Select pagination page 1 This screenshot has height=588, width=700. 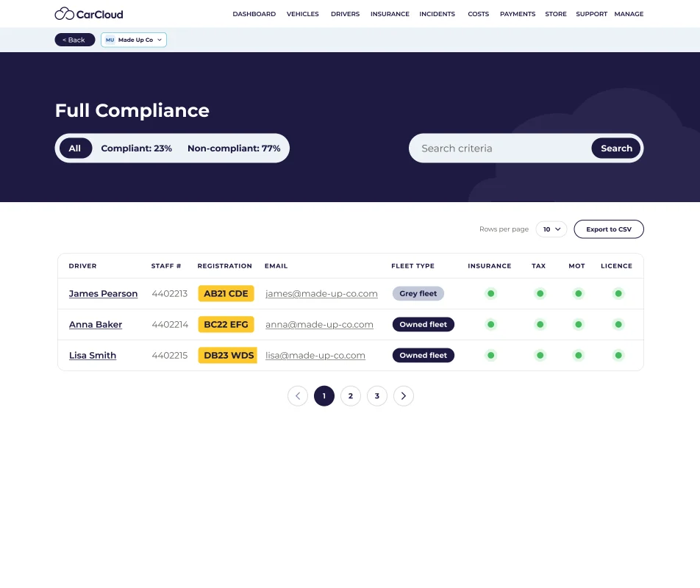(x=324, y=395)
